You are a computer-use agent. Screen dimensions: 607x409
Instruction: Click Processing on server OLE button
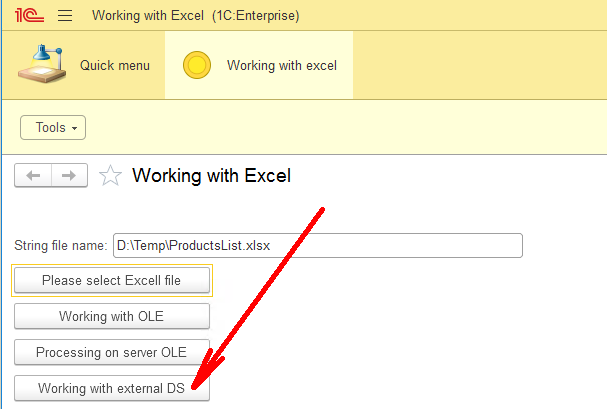112,352
